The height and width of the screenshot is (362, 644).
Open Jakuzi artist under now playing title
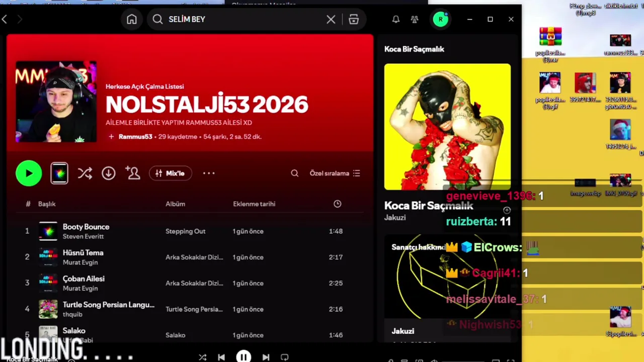tap(395, 218)
